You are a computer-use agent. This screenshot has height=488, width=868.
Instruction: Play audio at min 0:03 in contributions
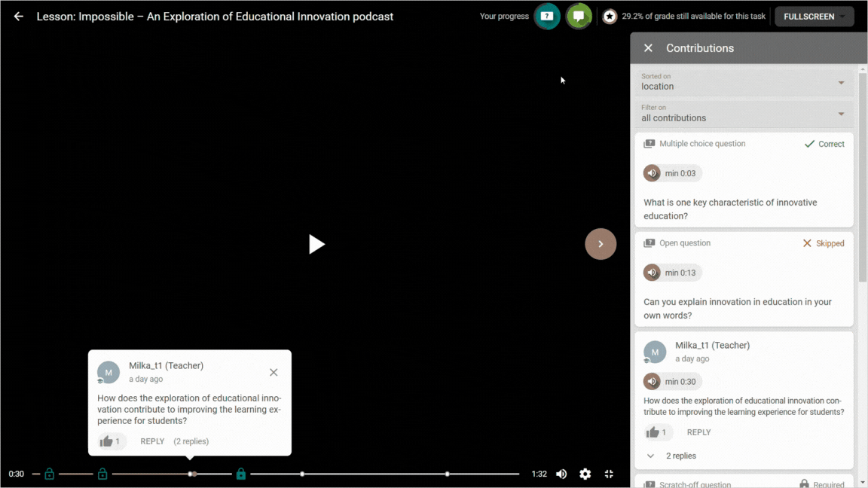tap(653, 173)
